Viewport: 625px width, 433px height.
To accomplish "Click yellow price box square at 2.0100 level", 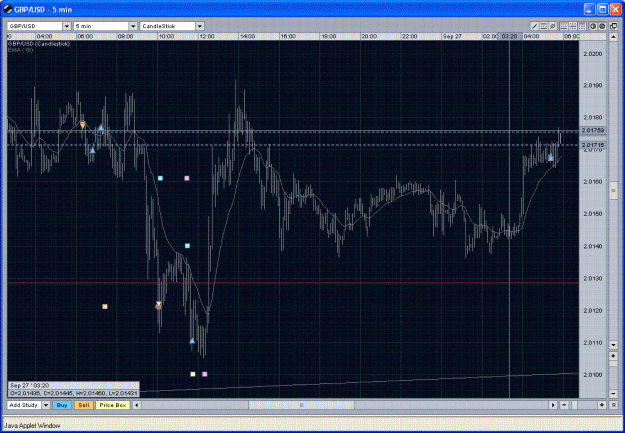I will [x=193, y=374].
